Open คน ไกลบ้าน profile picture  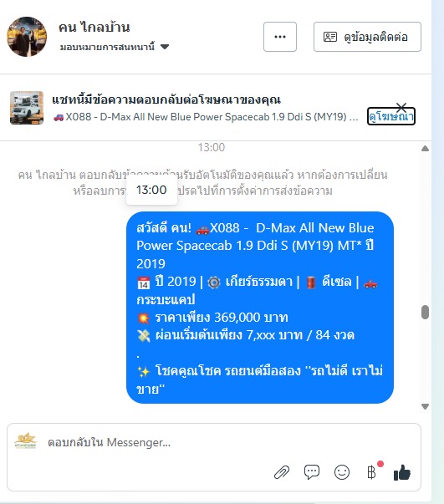[x=27, y=37]
